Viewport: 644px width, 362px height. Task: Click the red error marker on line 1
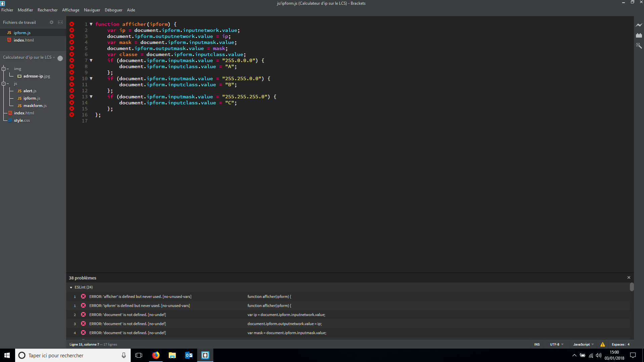click(x=72, y=24)
